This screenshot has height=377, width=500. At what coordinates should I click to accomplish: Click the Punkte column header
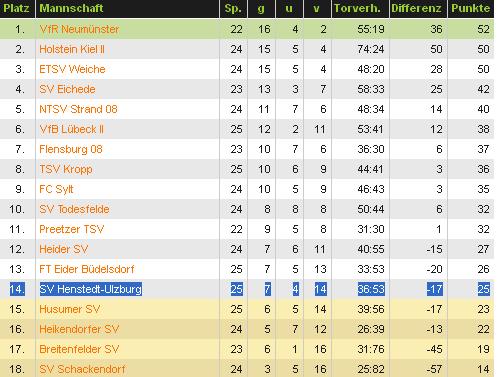(x=470, y=8)
